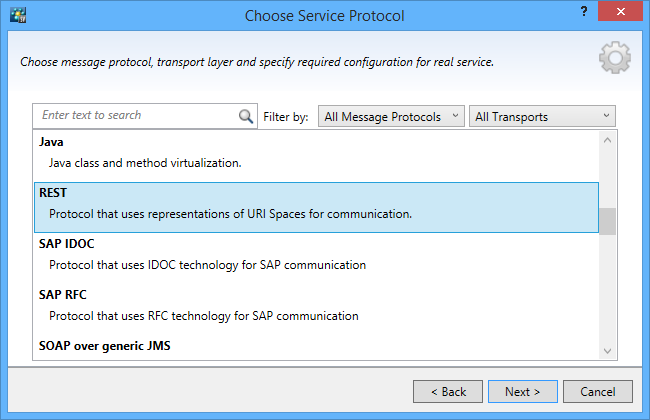The image size is (650, 420).
Task: Click the application icon in the title bar
Action: (17, 16)
